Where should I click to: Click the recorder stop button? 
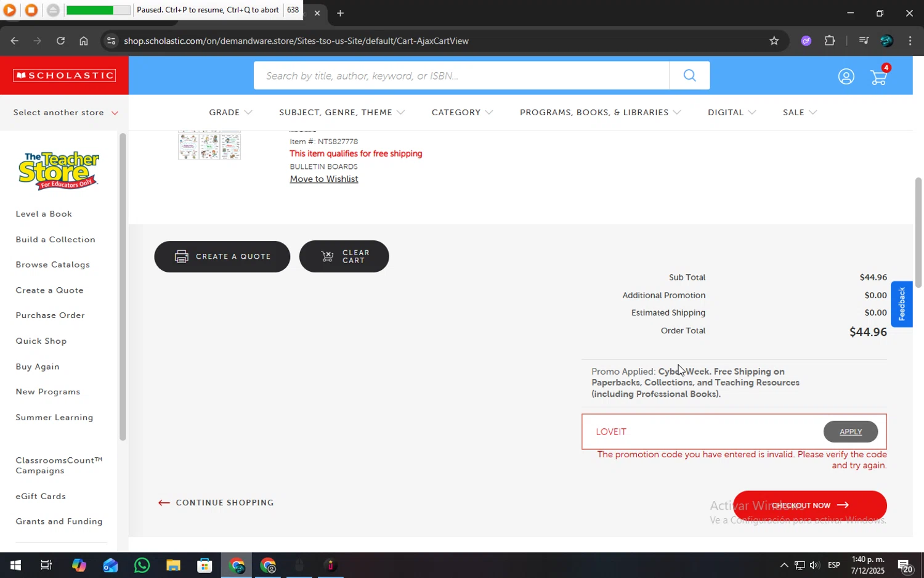point(31,10)
